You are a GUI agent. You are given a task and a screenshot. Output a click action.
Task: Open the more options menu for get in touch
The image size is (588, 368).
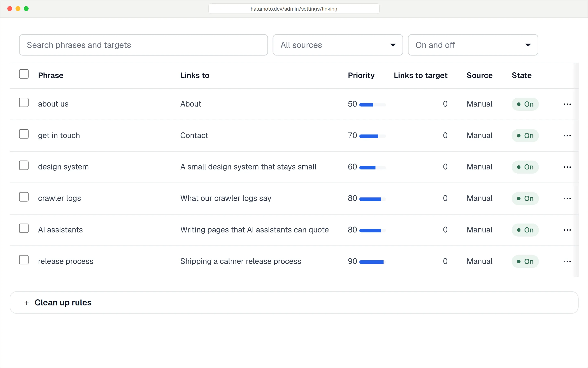(x=567, y=136)
